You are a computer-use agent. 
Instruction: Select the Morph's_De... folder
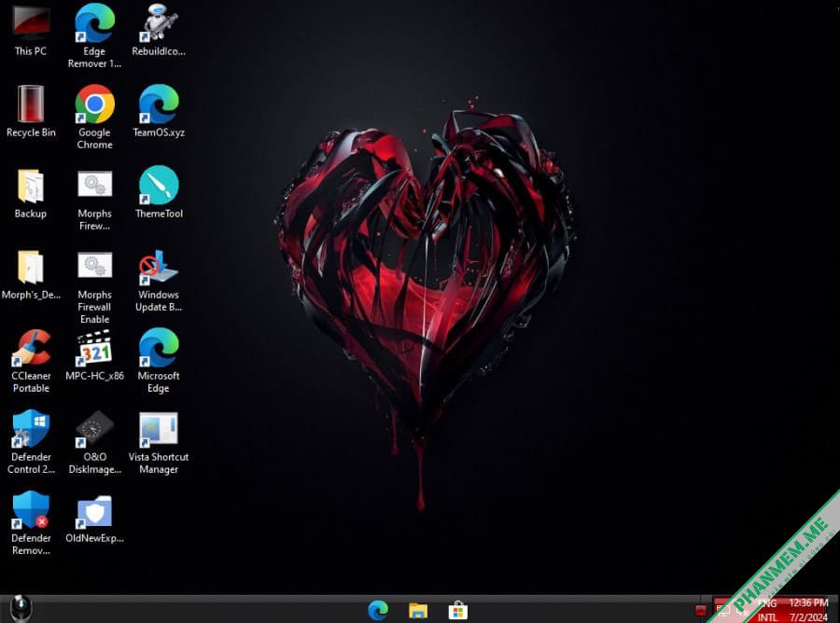pos(31,274)
